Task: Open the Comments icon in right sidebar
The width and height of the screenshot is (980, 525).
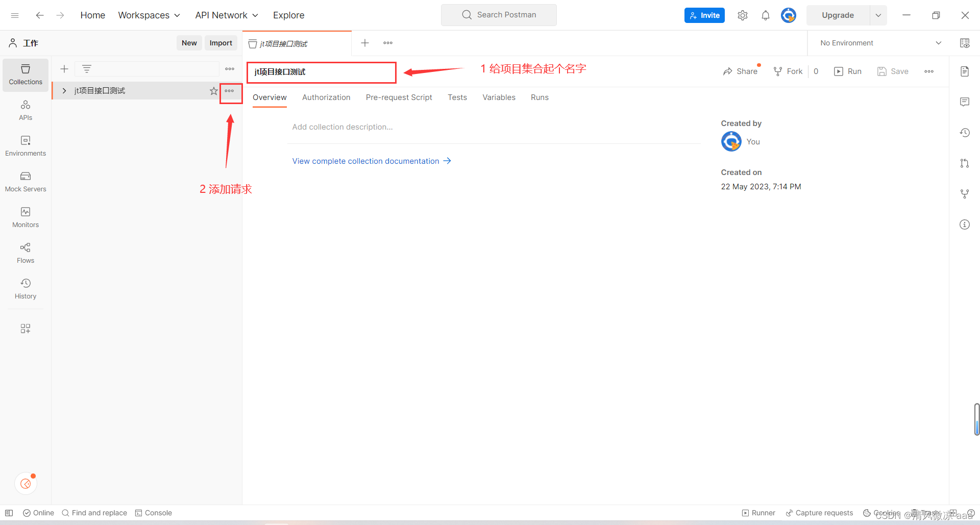Action: (965, 102)
